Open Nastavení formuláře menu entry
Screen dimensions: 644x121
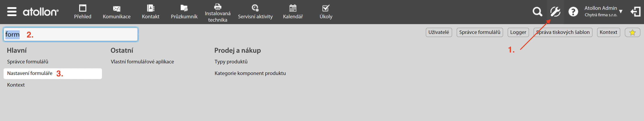(x=30, y=73)
